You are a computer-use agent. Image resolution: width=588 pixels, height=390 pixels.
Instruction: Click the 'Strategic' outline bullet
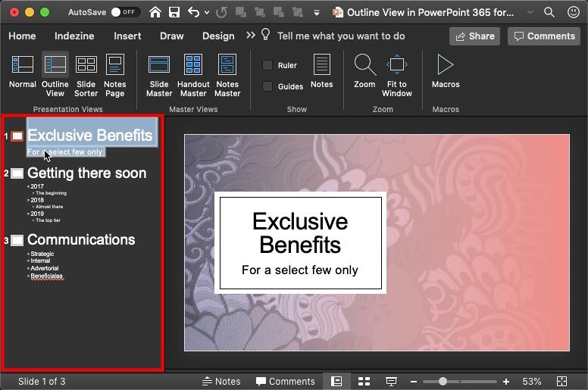42,254
